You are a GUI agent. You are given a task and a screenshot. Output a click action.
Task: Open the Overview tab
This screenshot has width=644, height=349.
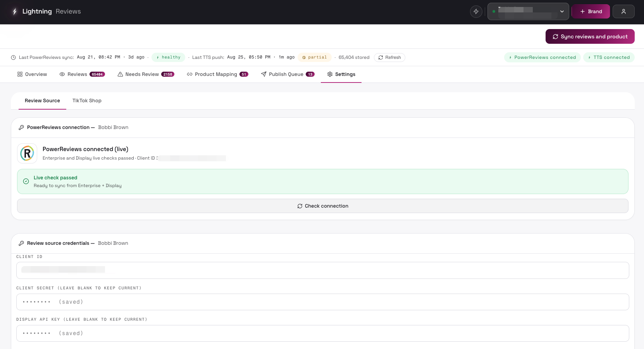pos(32,74)
